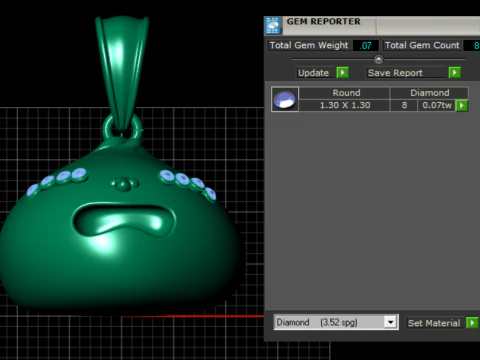This screenshot has height=360, width=480.
Task: Click the Total Gem Weight label
Action: click(309, 45)
